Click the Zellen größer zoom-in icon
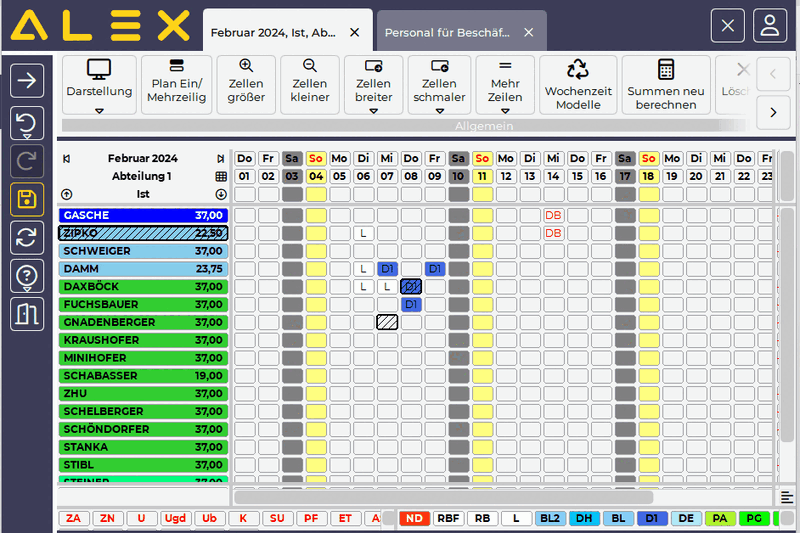The width and height of the screenshot is (800, 533). point(246,68)
